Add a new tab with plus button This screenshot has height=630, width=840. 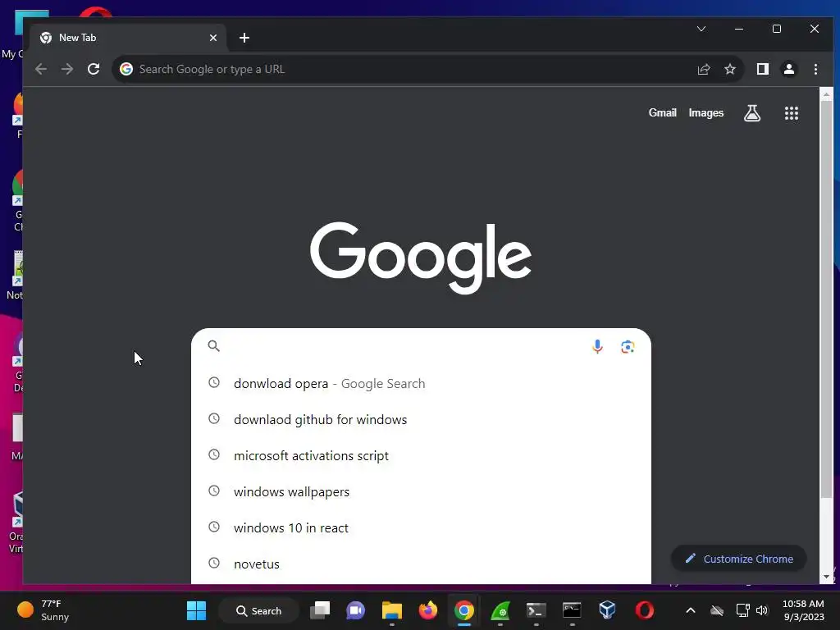click(244, 38)
